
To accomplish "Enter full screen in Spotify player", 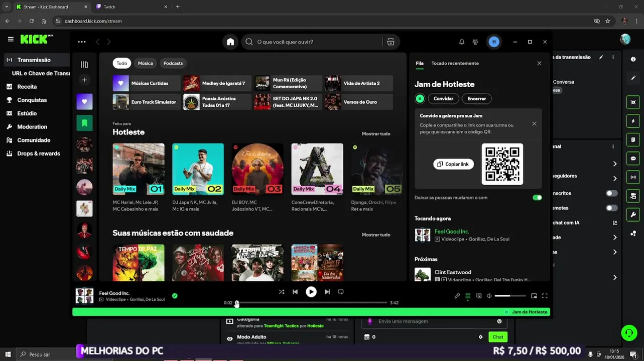I will coord(545,296).
